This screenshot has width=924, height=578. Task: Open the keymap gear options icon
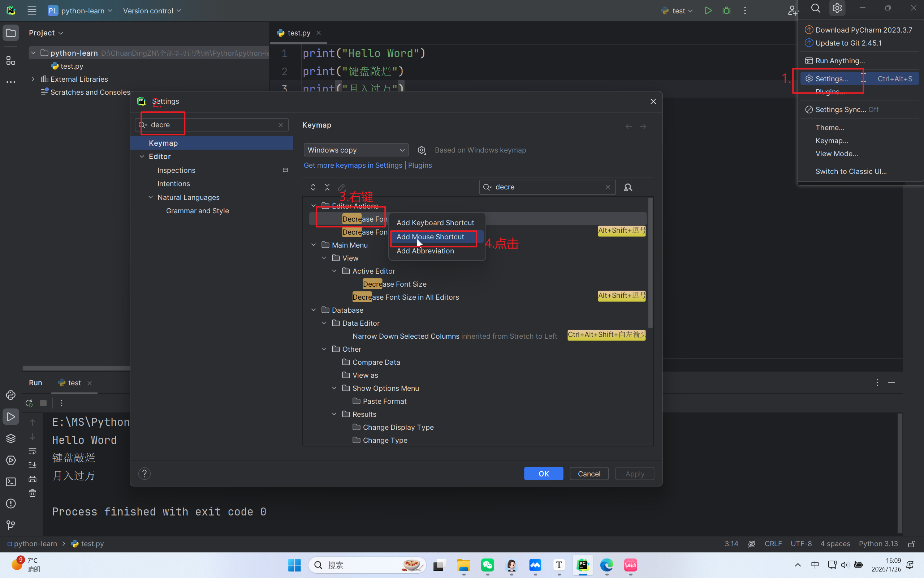coord(421,150)
